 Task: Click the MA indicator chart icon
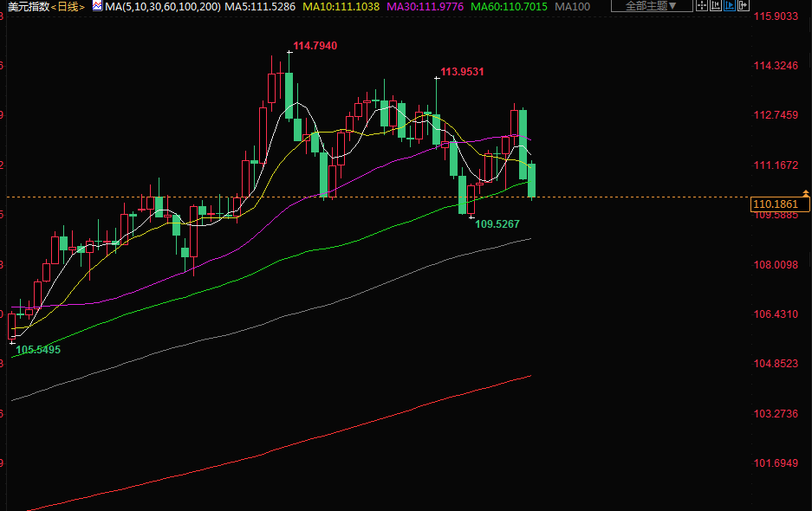click(98, 6)
